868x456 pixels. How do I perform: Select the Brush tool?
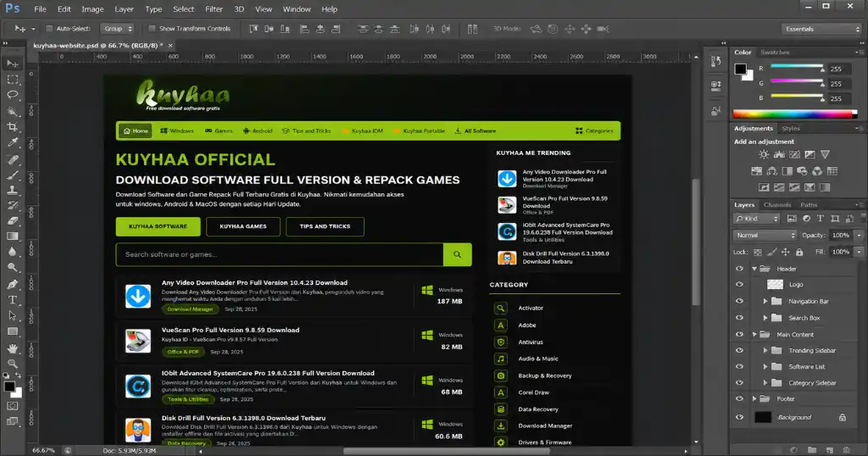(12, 175)
